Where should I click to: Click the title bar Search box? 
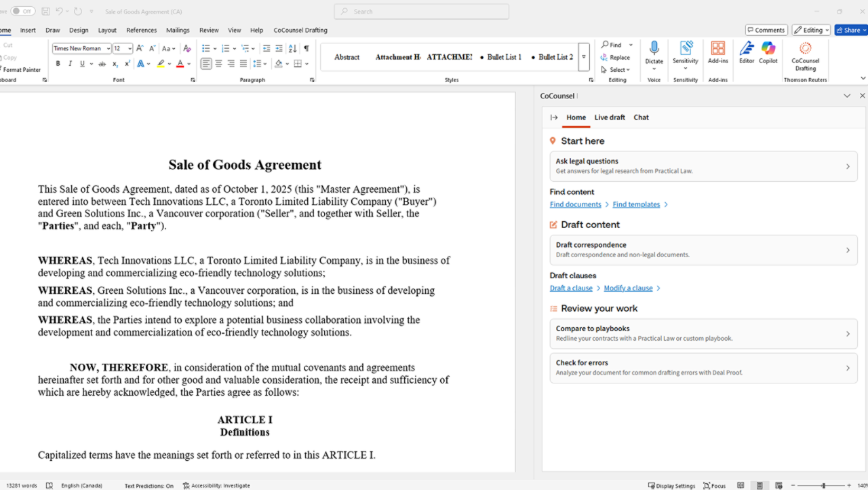[422, 12]
